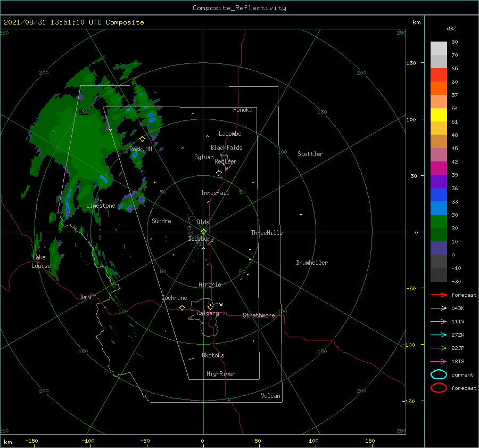
Task: Click the RedDeer city label
Action: coord(226,161)
